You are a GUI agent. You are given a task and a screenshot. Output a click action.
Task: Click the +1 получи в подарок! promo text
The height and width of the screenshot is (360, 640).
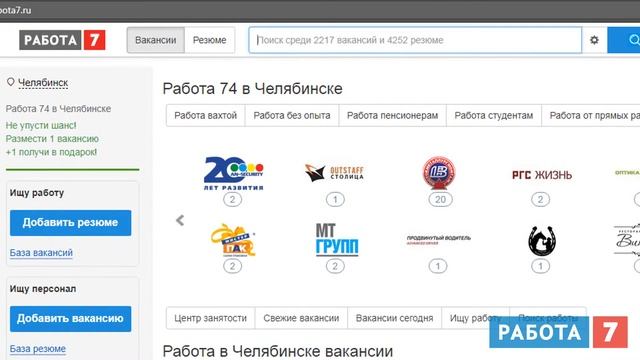51,152
